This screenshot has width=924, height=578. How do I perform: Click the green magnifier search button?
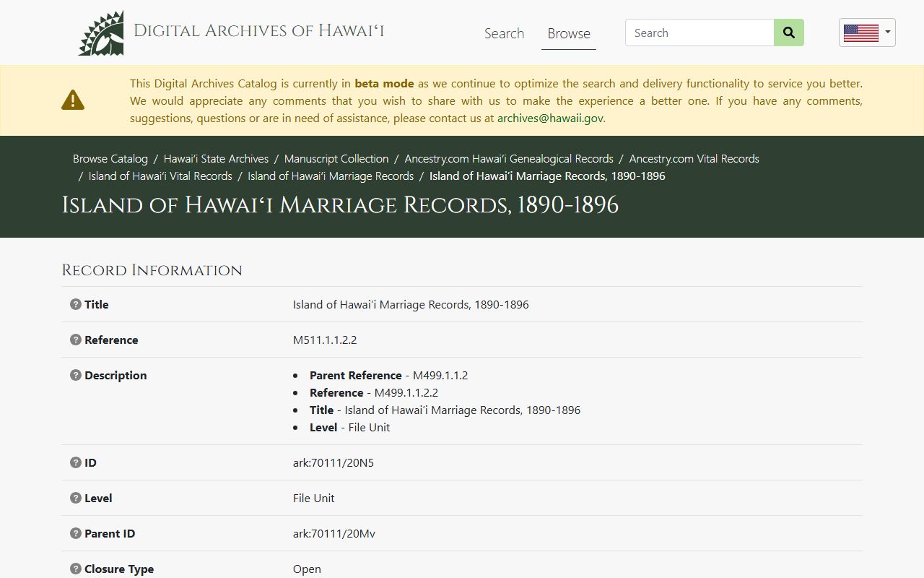pos(789,33)
